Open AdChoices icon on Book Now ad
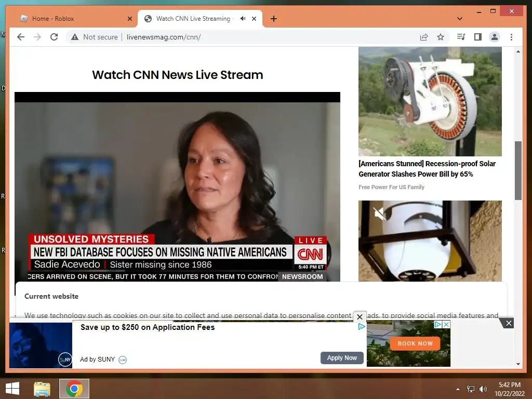Screen dimensions: 532x399 pos(438,324)
